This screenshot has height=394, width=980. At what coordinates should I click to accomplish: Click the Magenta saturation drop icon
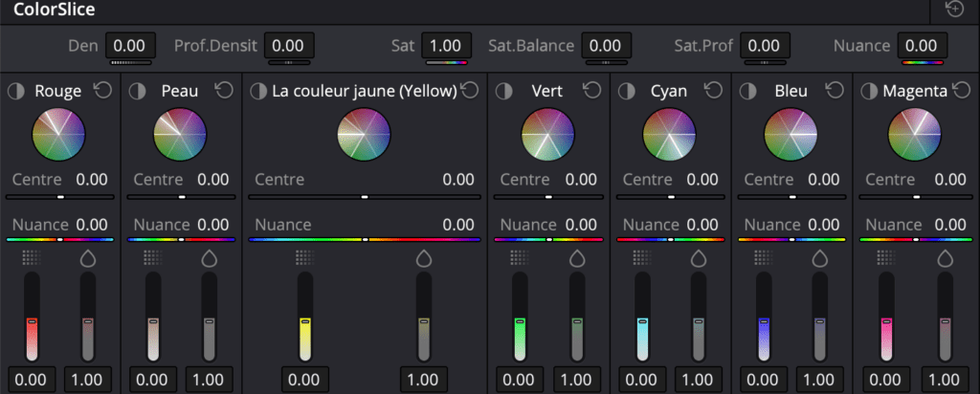pyautogui.click(x=946, y=257)
